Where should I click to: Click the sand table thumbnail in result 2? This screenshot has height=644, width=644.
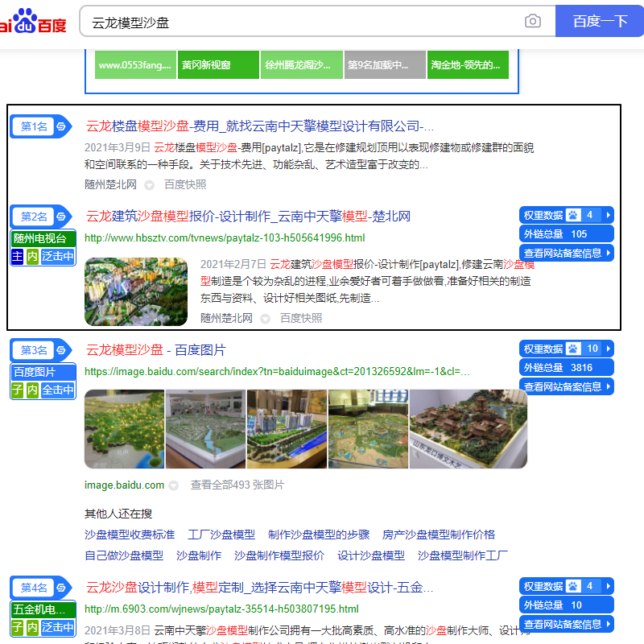(x=136, y=291)
